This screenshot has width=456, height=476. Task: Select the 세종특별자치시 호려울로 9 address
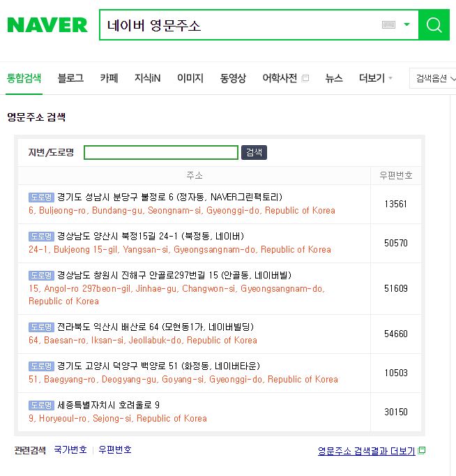coord(109,406)
